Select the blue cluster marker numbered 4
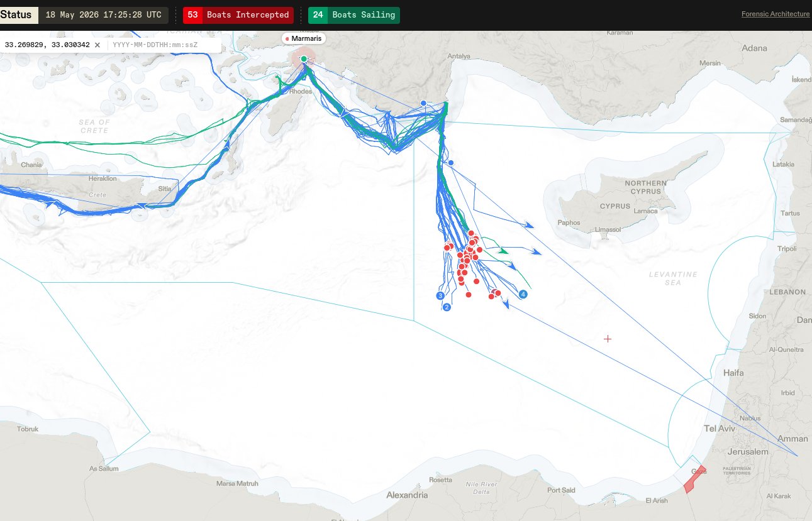The width and height of the screenshot is (812, 521). 523,294
